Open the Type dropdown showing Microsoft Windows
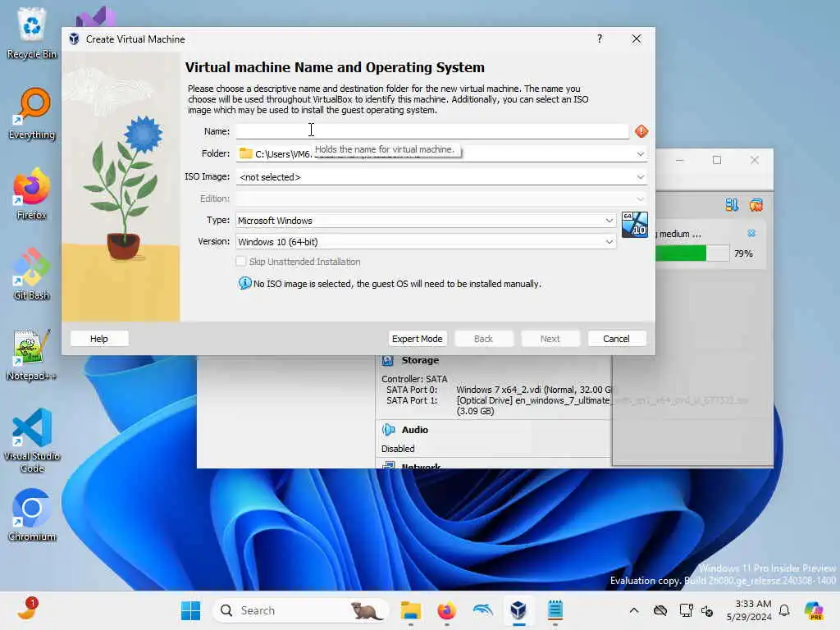Screen dimensions: 840x630 [426, 220]
